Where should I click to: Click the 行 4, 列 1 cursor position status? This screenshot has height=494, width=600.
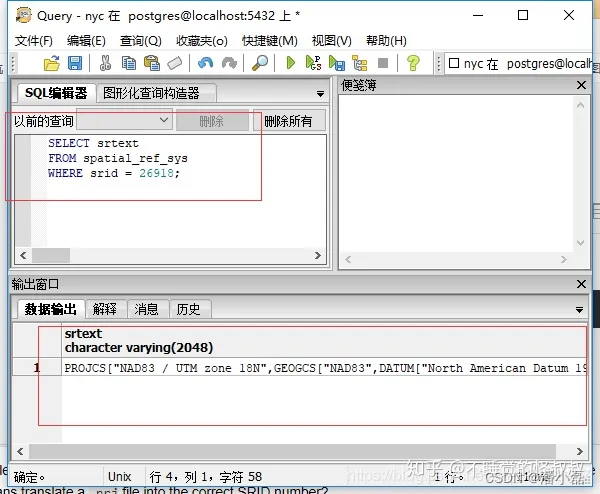click(x=206, y=476)
